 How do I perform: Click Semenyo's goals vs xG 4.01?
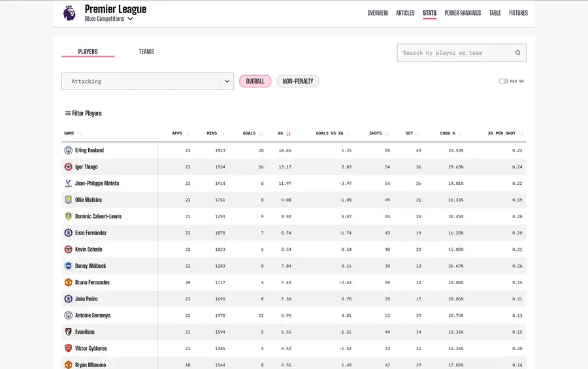[346, 315]
